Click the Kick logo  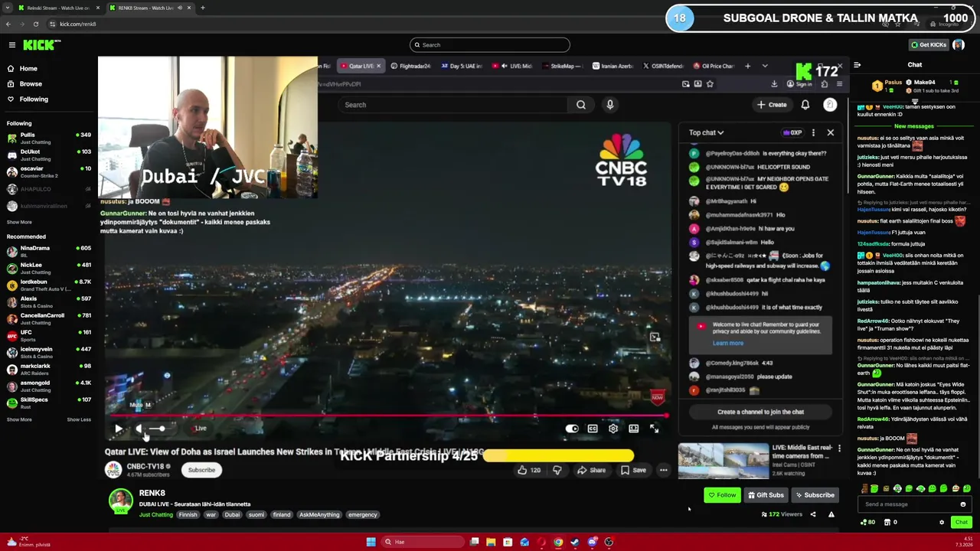pyautogui.click(x=41, y=45)
